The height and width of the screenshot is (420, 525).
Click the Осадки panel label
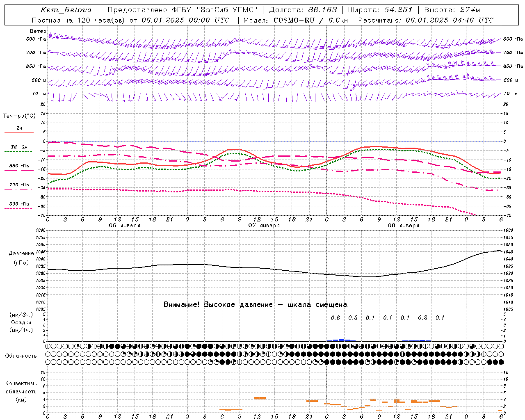click(x=21, y=322)
